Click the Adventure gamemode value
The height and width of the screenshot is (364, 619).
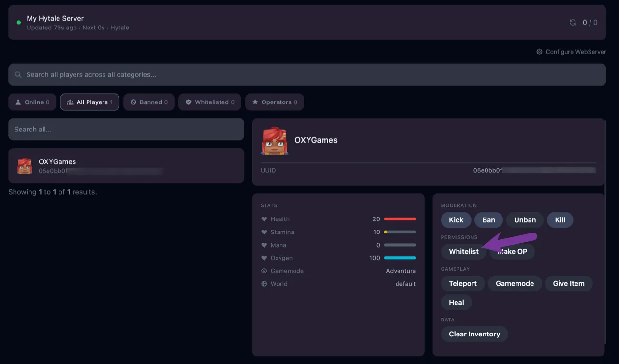[x=401, y=271]
